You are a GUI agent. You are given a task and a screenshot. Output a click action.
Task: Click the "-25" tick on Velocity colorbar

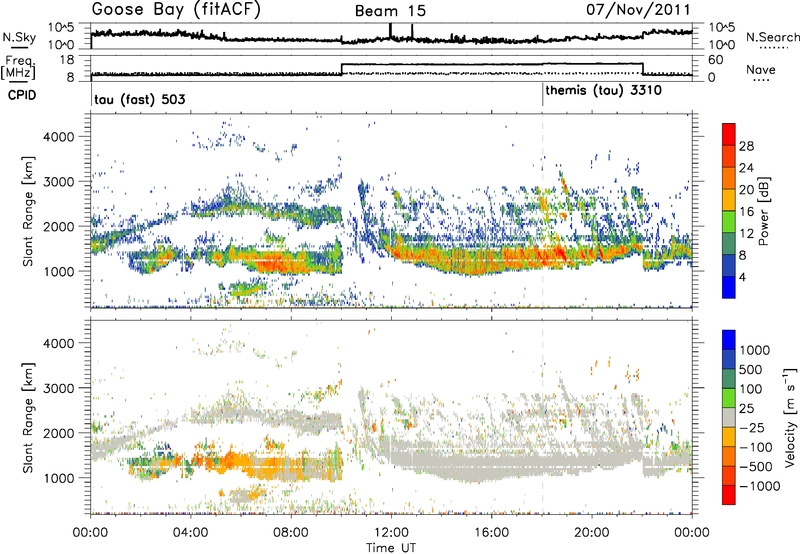(x=752, y=427)
